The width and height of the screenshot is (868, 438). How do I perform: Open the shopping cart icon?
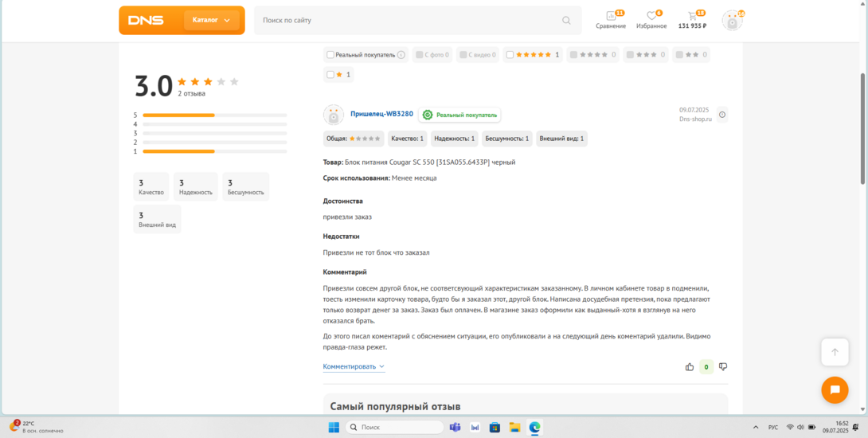(x=692, y=17)
